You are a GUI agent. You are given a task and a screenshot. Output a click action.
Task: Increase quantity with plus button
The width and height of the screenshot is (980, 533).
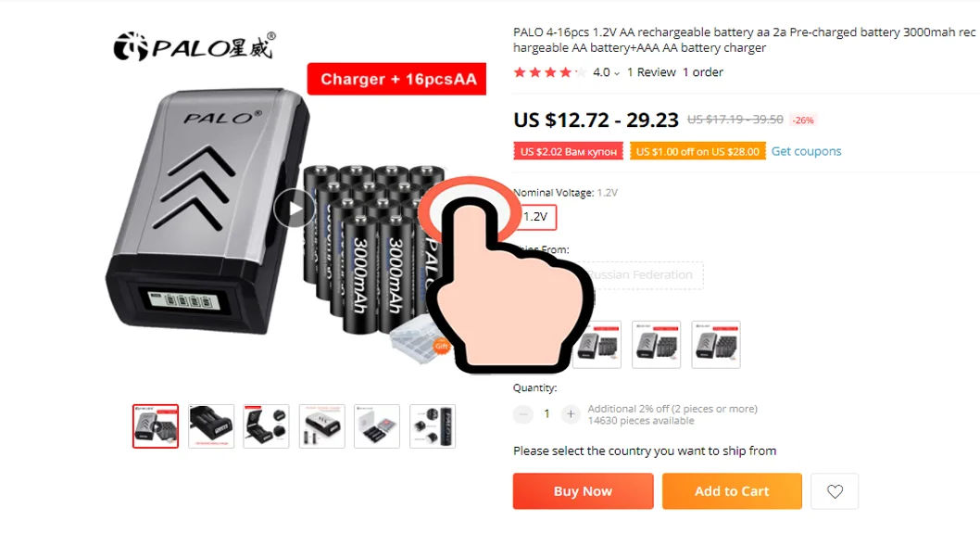coord(570,414)
